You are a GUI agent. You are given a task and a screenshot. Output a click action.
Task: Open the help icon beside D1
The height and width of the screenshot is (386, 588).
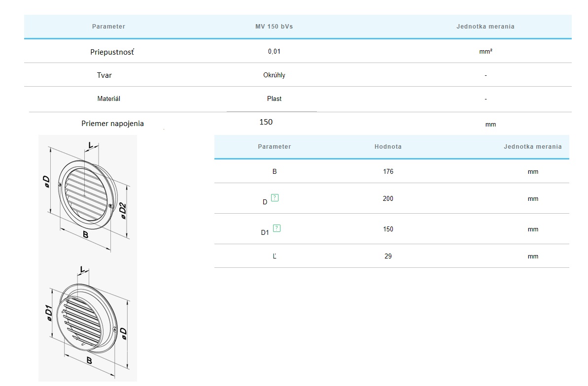coord(277,228)
